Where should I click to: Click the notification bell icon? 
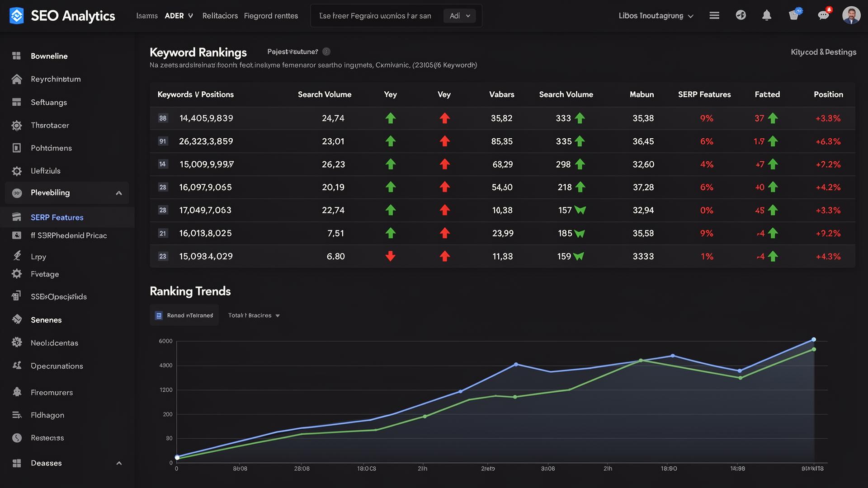pyautogui.click(x=767, y=16)
